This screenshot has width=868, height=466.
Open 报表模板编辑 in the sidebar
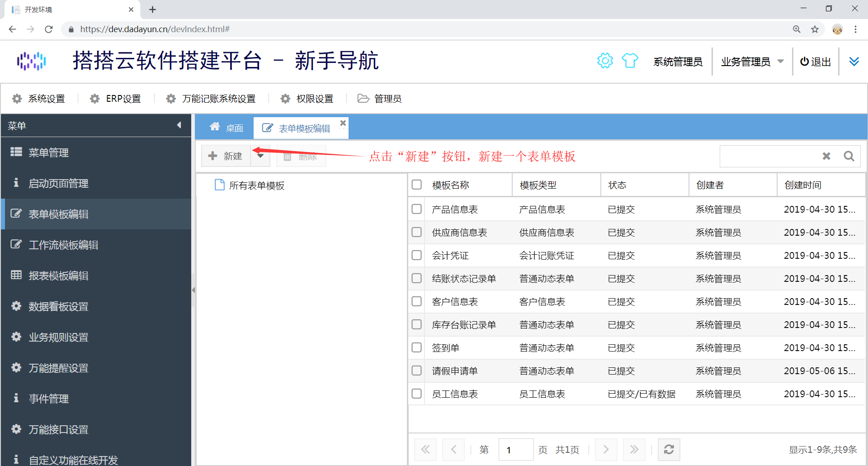pos(96,276)
